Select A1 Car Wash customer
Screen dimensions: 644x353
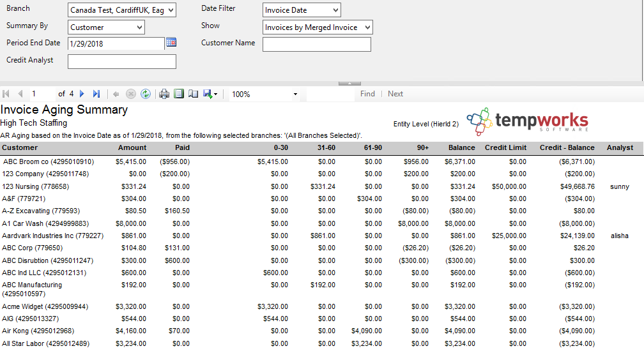coord(45,223)
